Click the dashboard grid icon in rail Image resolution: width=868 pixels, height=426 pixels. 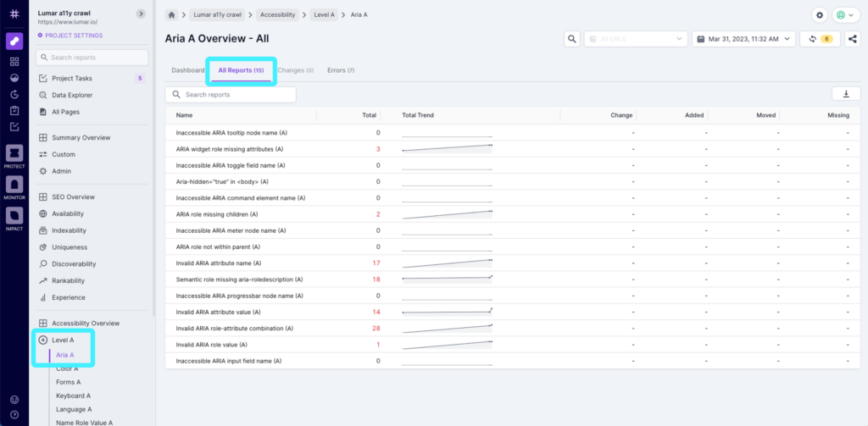14,62
